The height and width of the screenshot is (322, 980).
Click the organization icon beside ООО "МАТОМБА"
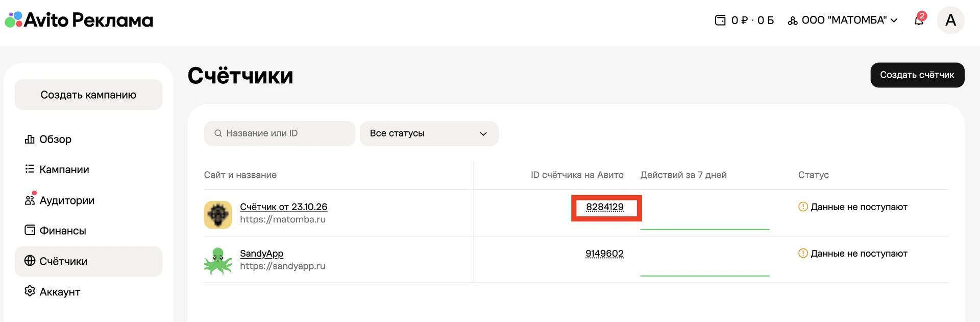(793, 21)
